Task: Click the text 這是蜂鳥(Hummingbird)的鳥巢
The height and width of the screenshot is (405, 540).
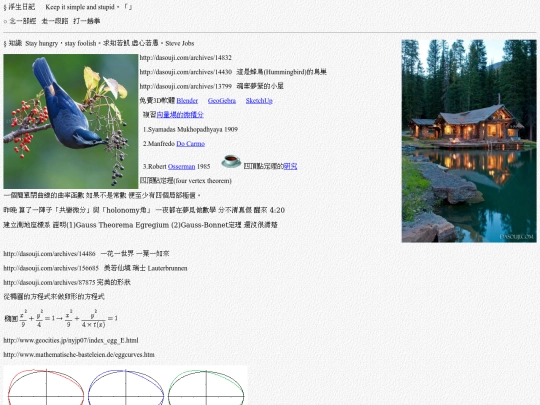Action: click(x=281, y=72)
